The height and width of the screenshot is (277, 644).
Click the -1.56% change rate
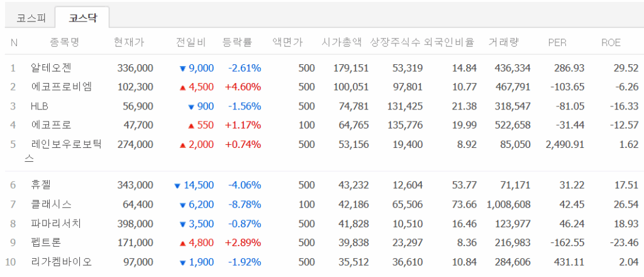pyautogui.click(x=245, y=106)
